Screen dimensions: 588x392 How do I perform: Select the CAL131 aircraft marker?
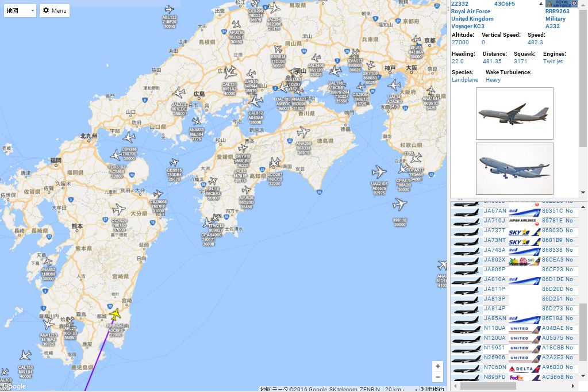tap(230, 72)
